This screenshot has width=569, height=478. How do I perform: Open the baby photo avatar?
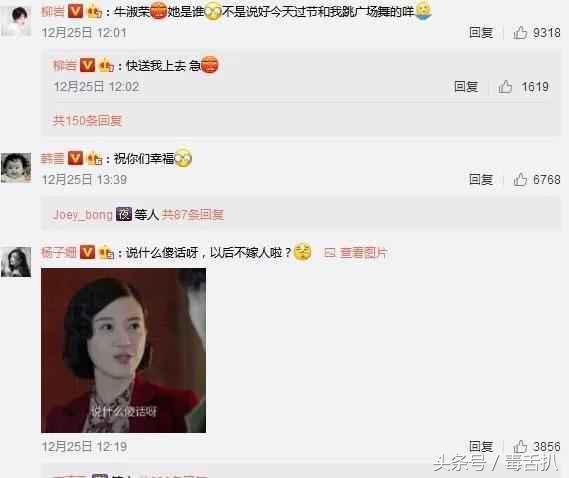(16, 168)
